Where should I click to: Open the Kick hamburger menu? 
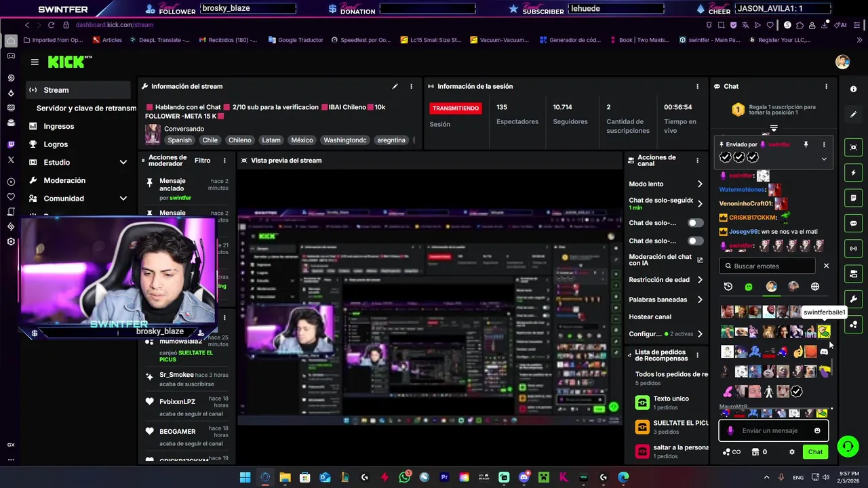point(35,62)
